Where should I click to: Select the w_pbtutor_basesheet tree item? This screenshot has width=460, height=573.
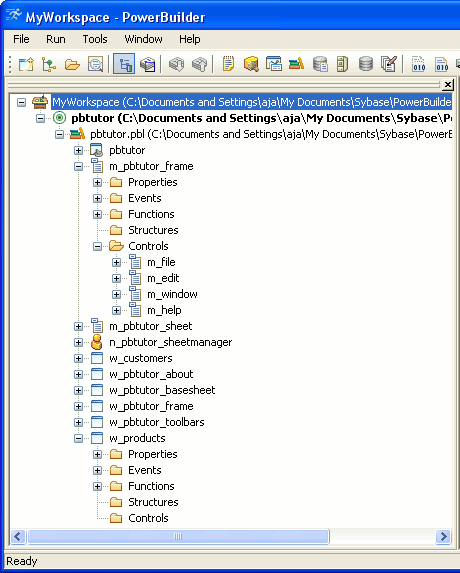point(162,390)
